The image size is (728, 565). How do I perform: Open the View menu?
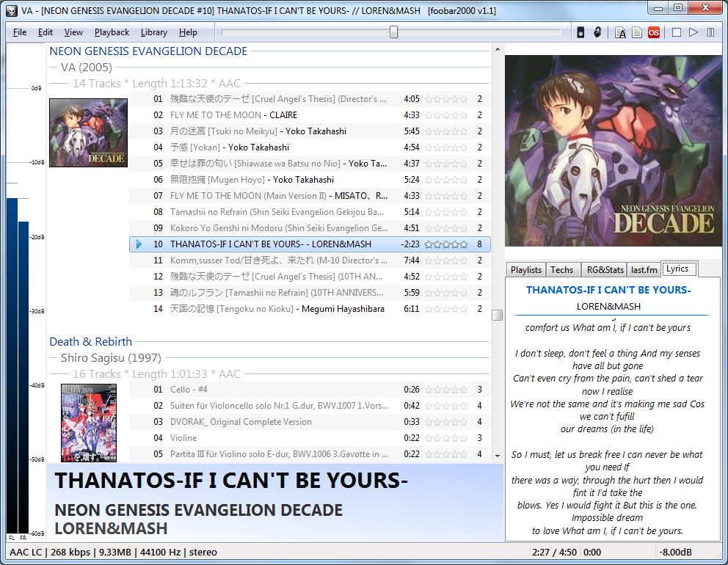[x=73, y=32]
